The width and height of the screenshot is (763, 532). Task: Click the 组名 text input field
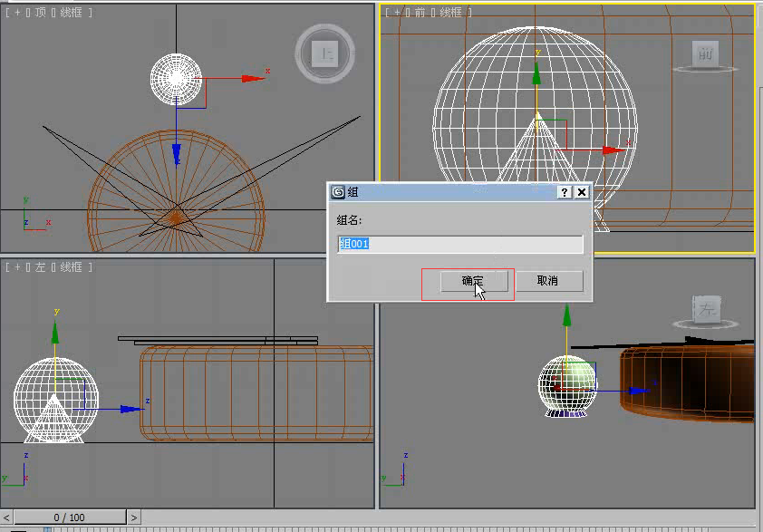click(459, 244)
